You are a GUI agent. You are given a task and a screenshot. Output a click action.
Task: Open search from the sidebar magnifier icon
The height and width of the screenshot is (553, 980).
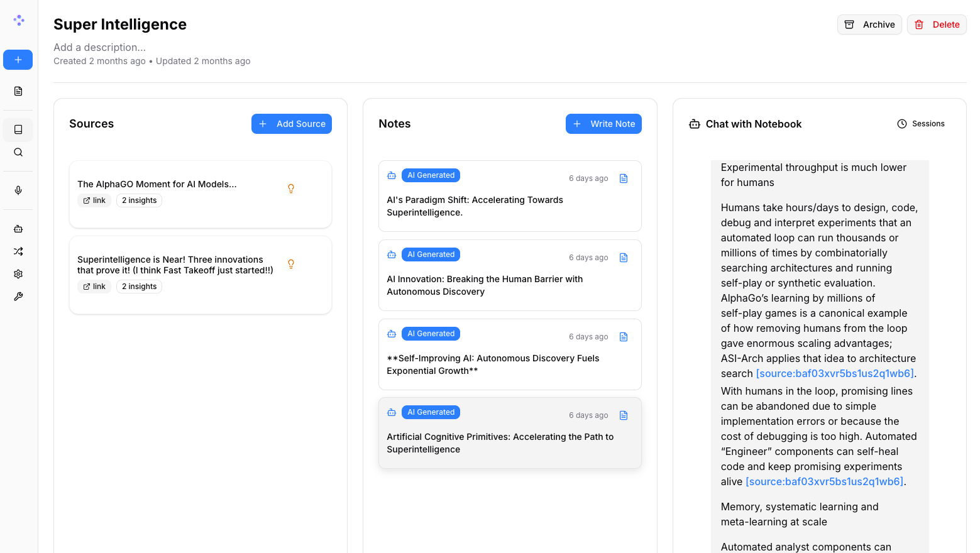tap(18, 152)
